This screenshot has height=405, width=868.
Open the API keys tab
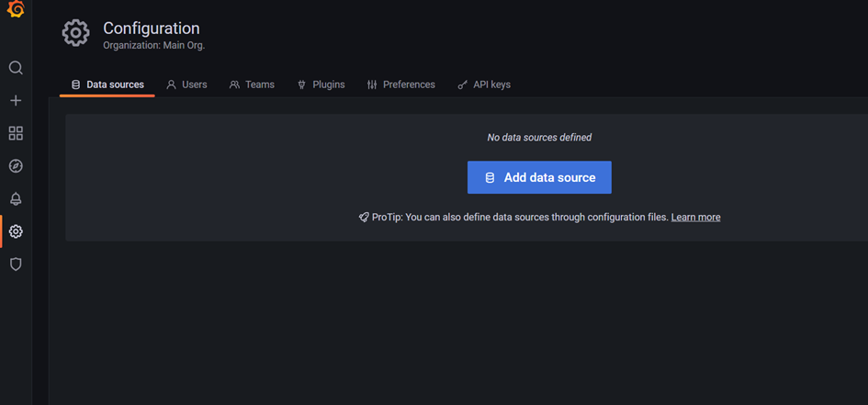484,84
